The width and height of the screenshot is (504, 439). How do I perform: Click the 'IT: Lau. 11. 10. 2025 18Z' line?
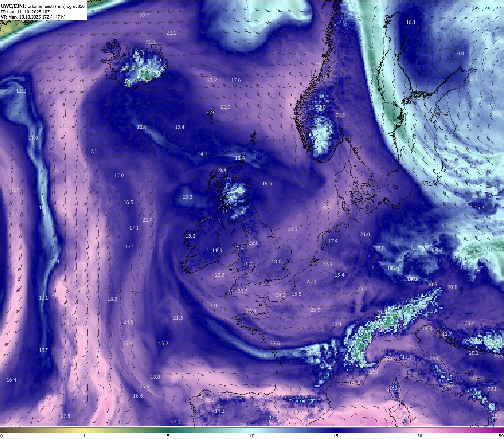tap(25, 12)
